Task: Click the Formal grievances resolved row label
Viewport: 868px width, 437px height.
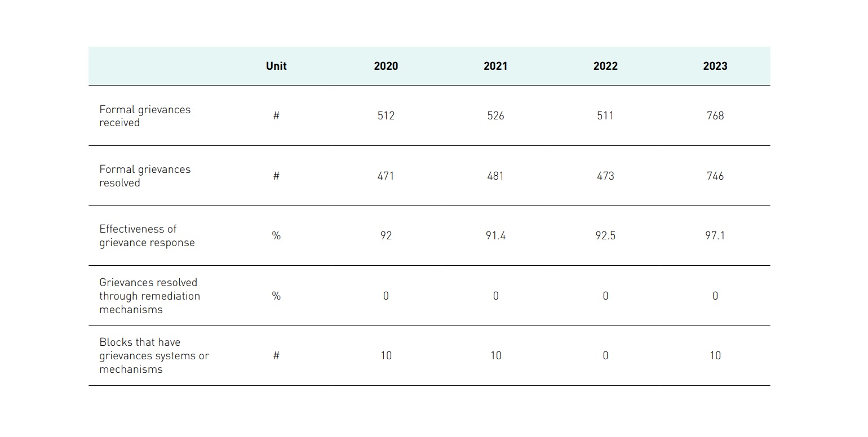Action: [x=145, y=176]
